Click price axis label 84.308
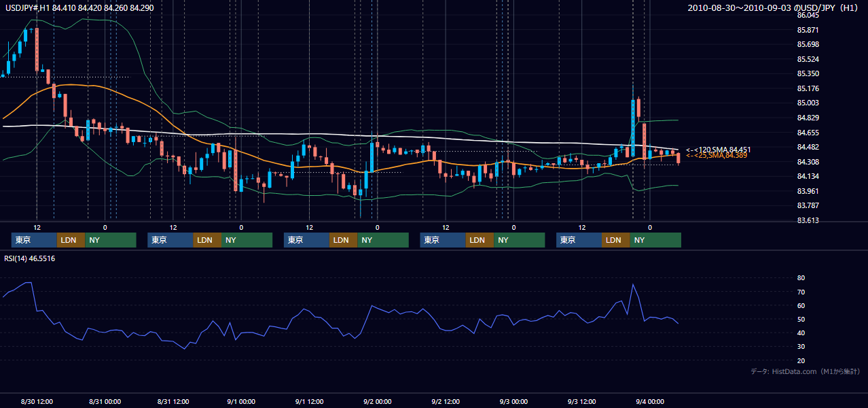The image size is (868, 408). [x=808, y=162]
